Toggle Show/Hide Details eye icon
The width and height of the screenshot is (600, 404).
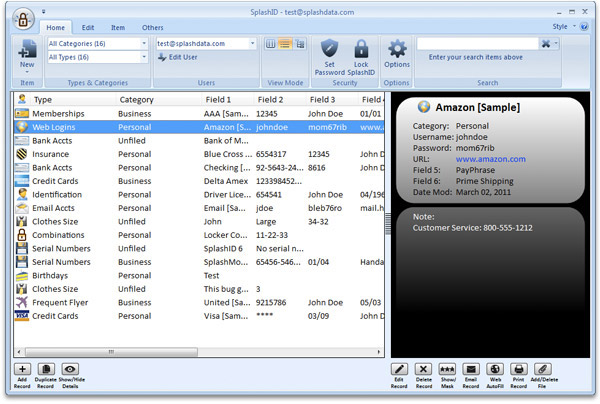click(x=70, y=369)
